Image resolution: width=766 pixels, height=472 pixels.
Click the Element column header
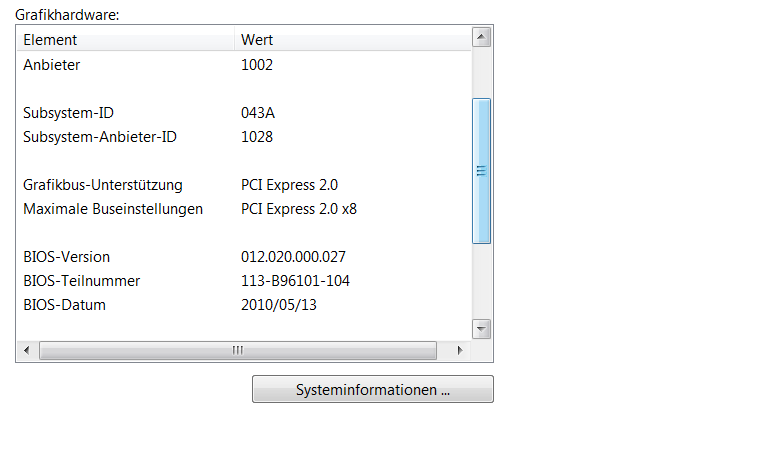(x=50, y=40)
